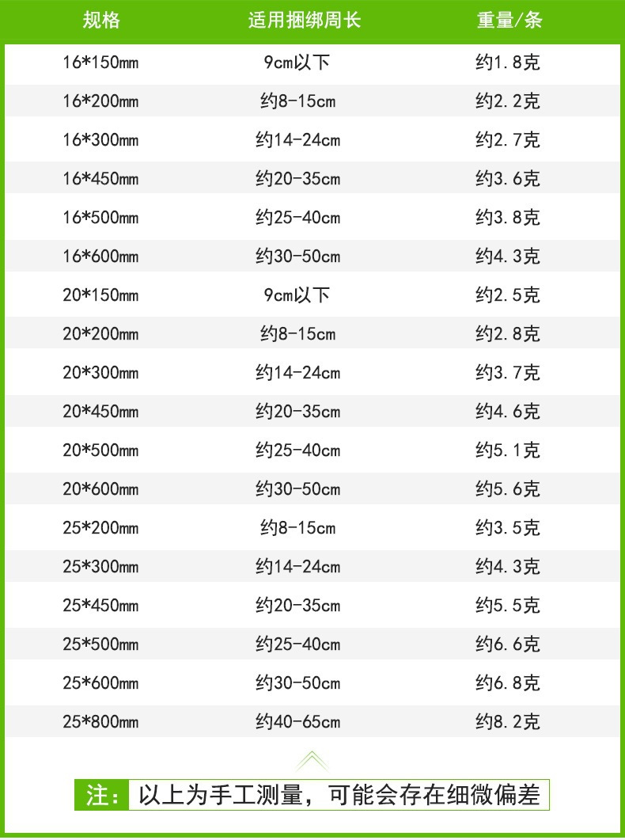This screenshot has width=625, height=840.
Task: Select the 重量/条 column header
Action: pos(509,21)
